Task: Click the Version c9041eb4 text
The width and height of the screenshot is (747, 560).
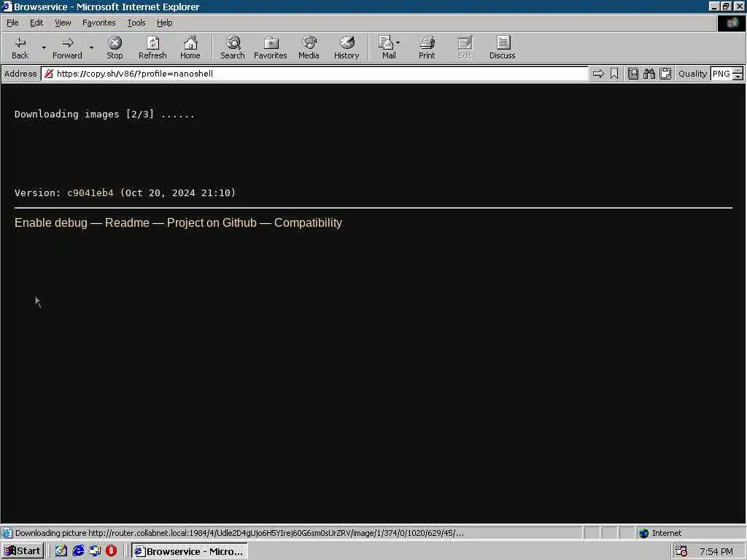Action: (x=125, y=192)
